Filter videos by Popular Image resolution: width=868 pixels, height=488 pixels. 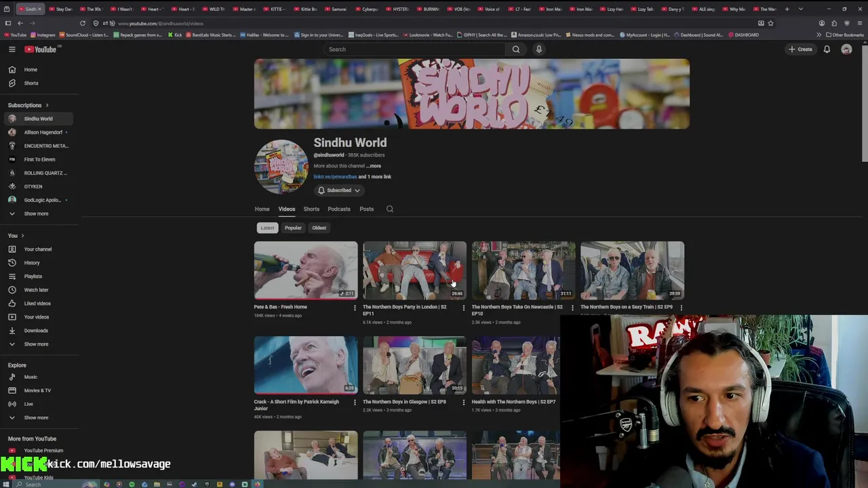pos(293,228)
